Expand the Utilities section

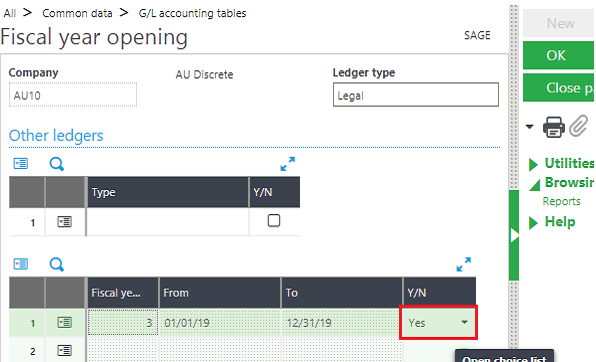pos(561,164)
